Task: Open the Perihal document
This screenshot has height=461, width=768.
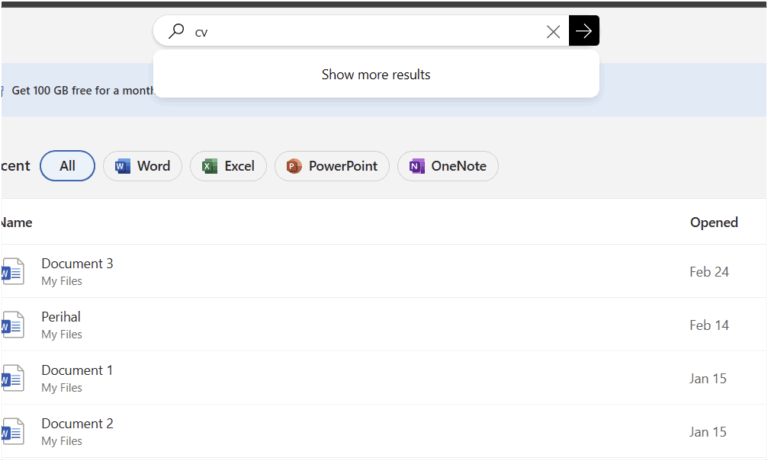Action: 61,317
